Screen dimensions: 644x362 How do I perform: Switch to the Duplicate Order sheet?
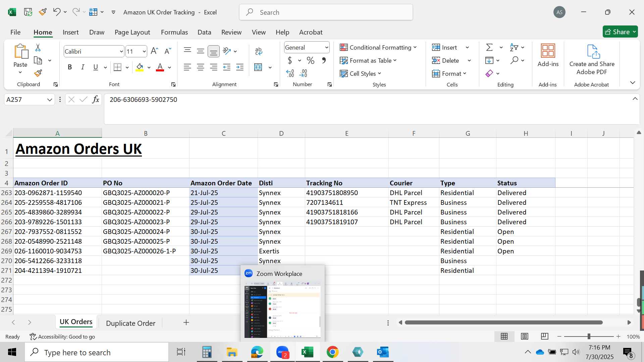point(130,323)
